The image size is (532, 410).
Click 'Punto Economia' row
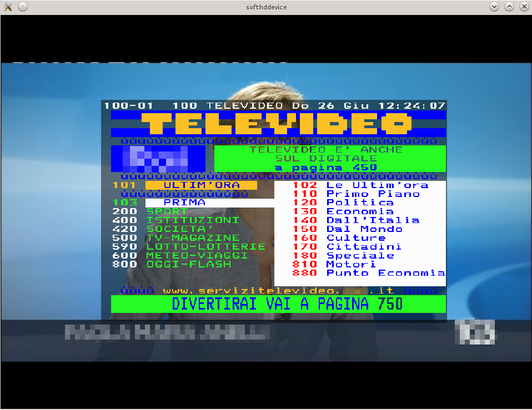(369, 273)
